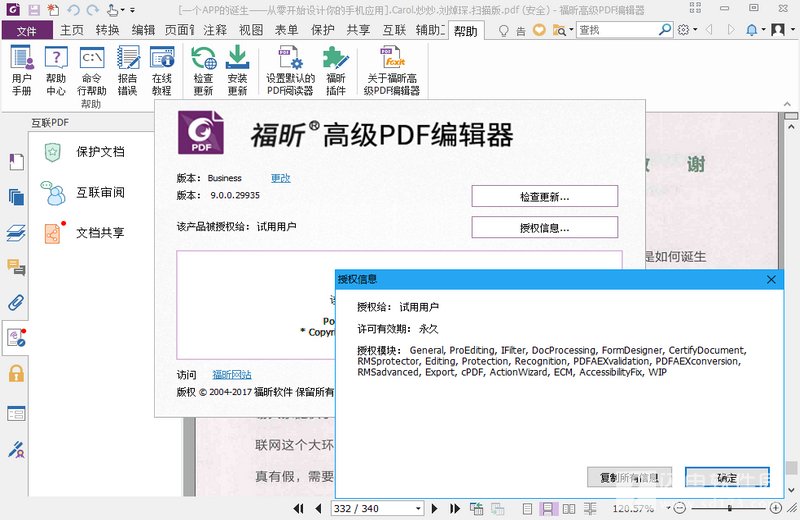Click Report Error (报告错误) icon
The image size is (800, 520).
click(128, 70)
